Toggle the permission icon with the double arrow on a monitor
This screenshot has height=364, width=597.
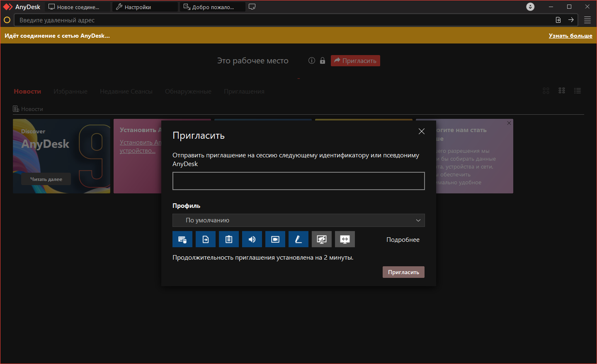click(345, 239)
